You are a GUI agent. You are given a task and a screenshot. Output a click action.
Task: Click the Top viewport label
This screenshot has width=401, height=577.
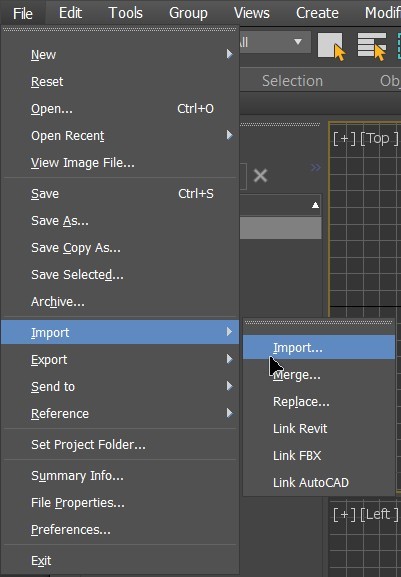(x=379, y=139)
